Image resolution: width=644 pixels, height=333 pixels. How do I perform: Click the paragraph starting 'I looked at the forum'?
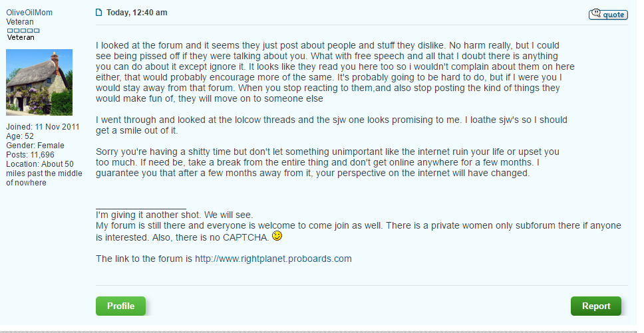[335, 72]
